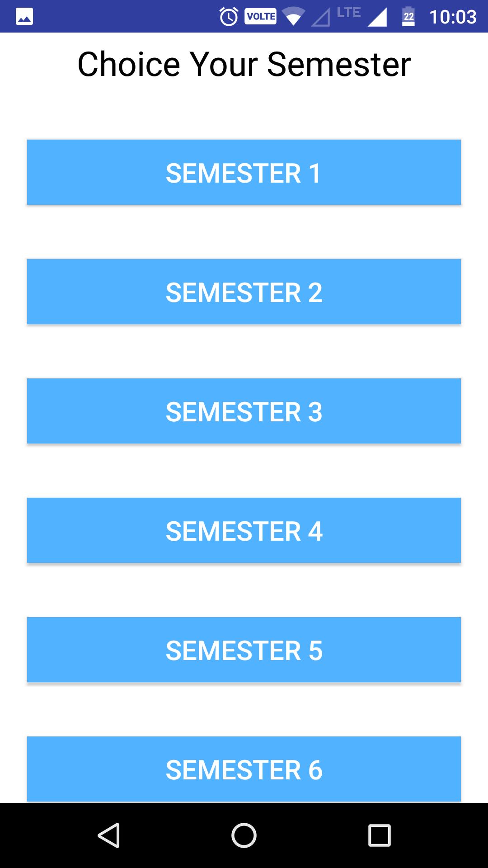Pick SEMESTER 6 at the bottom
Viewport: 488px width, 868px height.
pyautogui.click(x=244, y=769)
